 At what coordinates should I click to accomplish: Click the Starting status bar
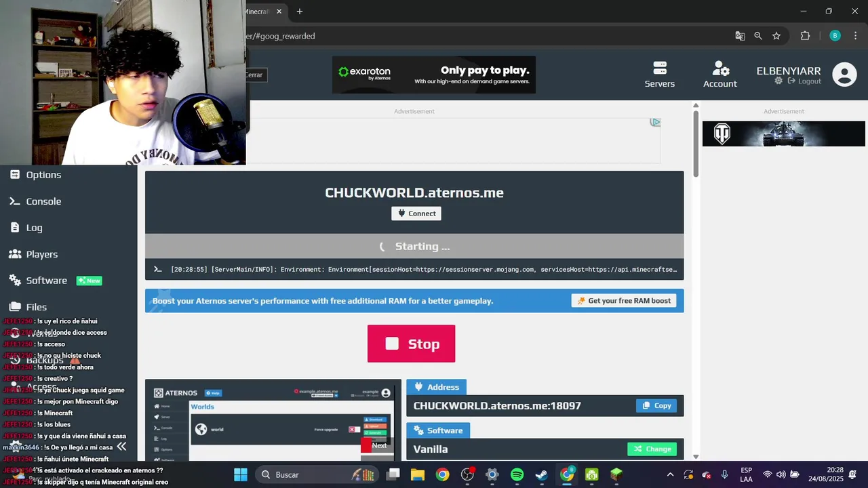[414, 246]
